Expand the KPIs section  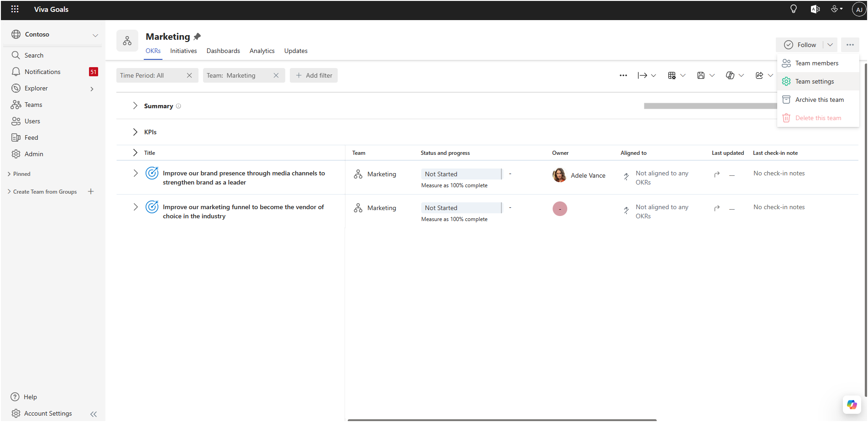tap(135, 132)
